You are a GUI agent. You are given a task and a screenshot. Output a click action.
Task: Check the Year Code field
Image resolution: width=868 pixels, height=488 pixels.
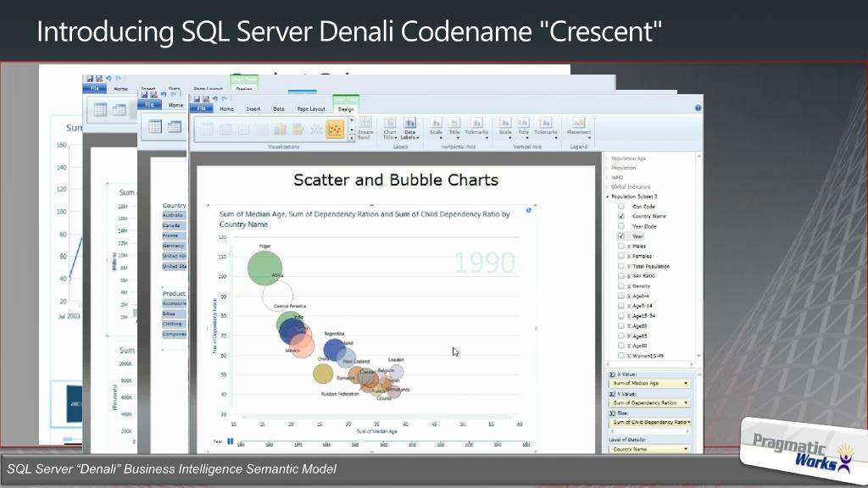click(x=621, y=225)
